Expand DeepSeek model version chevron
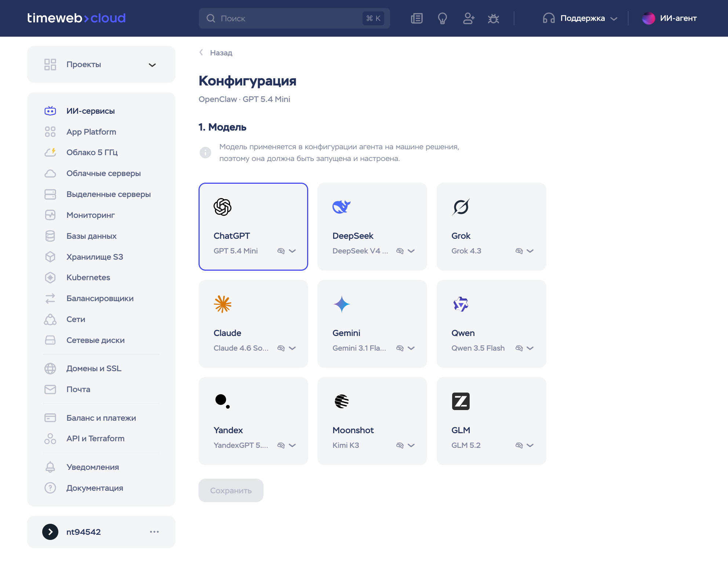 [411, 251]
